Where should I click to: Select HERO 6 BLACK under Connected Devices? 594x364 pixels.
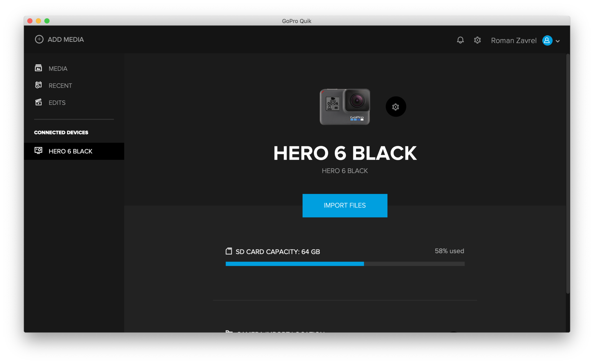(x=70, y=151)
